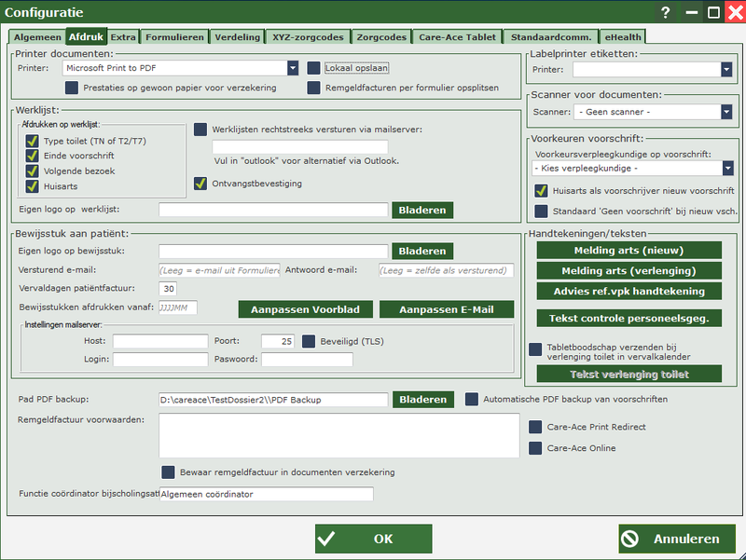The image size is (746, 560).
Task: Uncheck Einde voorschrift option
Action: coord(32,156)
